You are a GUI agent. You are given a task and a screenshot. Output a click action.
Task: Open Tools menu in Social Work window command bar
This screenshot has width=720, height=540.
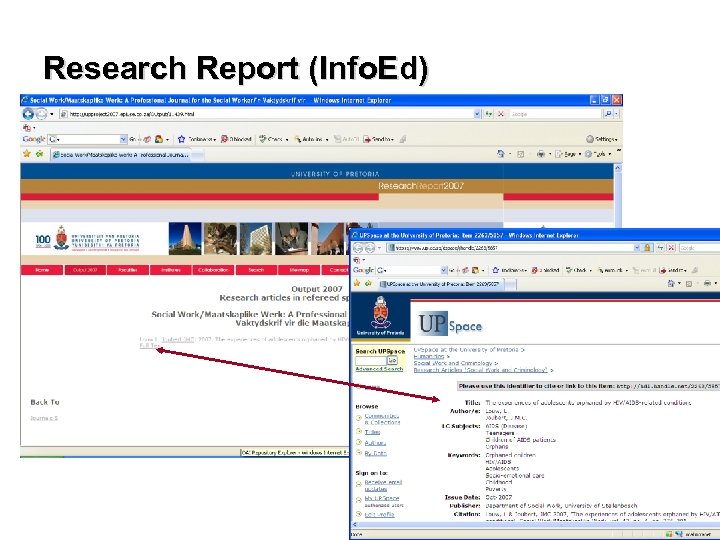click(598, 154)
